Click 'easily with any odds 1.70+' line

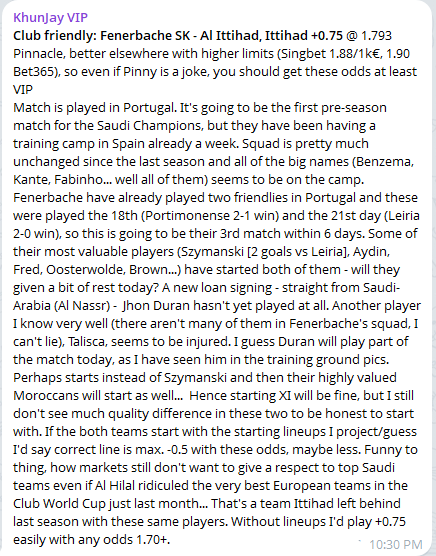(92, 540)
